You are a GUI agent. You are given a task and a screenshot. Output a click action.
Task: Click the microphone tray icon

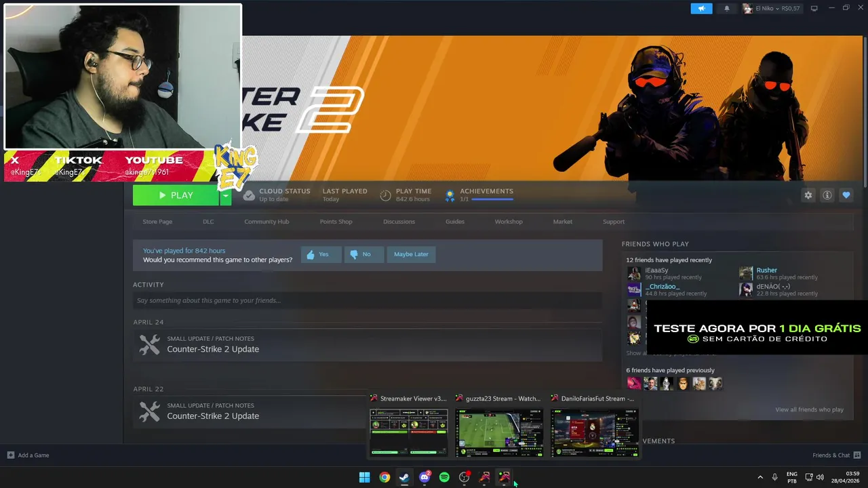(x=774, y=477)
